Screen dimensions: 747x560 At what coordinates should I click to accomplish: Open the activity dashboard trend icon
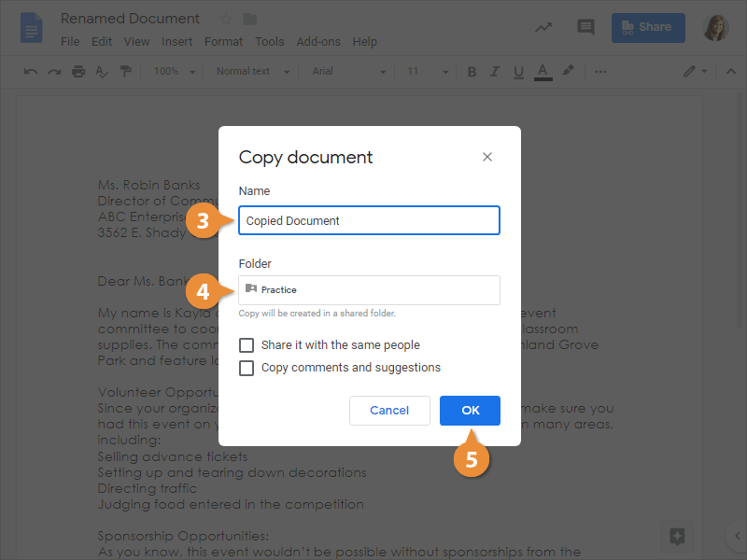click(x=543, y=27)
